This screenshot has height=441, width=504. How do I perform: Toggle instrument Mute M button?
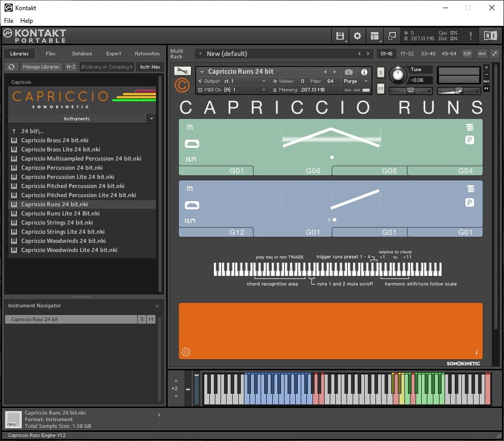pyautogui.click(x=381, y=88)
